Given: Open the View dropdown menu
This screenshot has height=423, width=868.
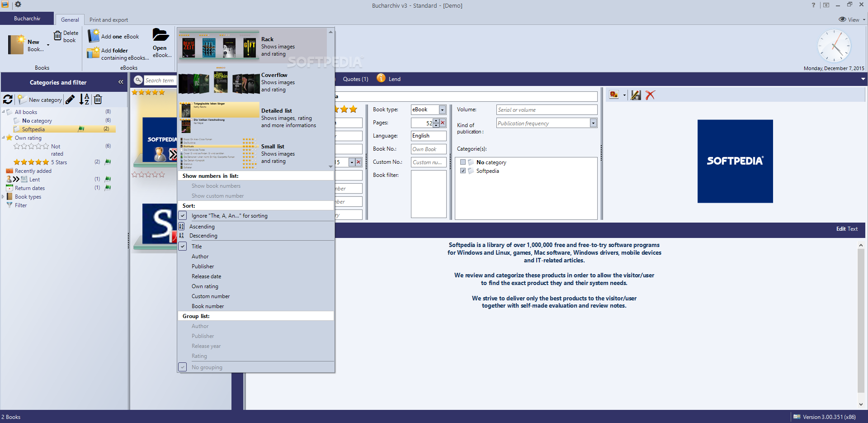Looking at the screenshot, I should (x=852, y=19).
